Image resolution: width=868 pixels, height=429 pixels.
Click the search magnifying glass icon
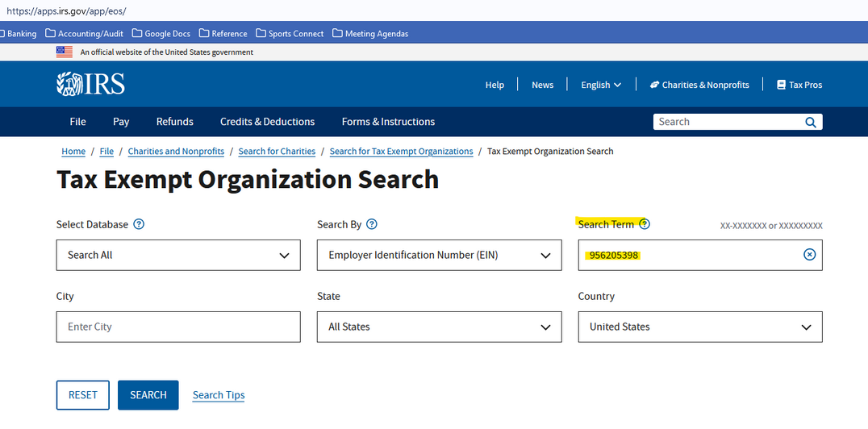point(810,123)
